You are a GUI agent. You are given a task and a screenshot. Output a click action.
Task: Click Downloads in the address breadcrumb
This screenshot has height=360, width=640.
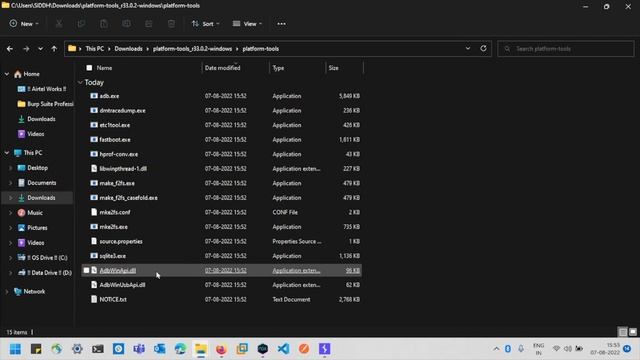(x=128, y=49)
